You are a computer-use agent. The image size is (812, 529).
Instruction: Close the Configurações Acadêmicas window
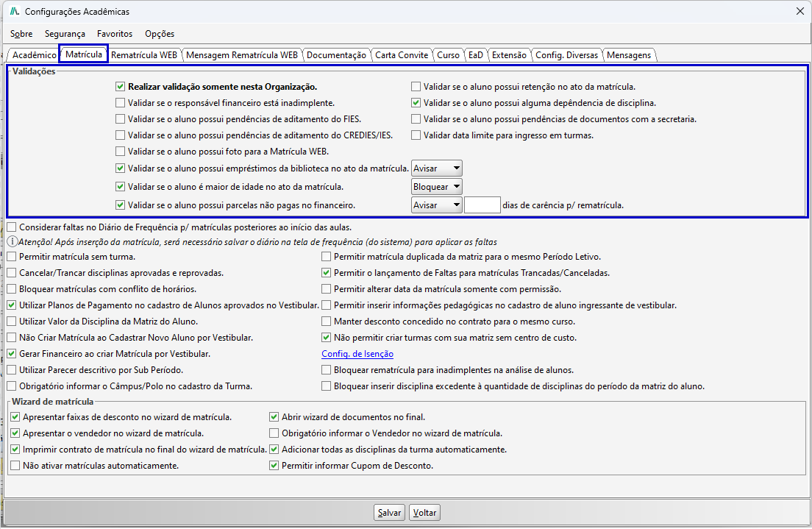(799, 11)
